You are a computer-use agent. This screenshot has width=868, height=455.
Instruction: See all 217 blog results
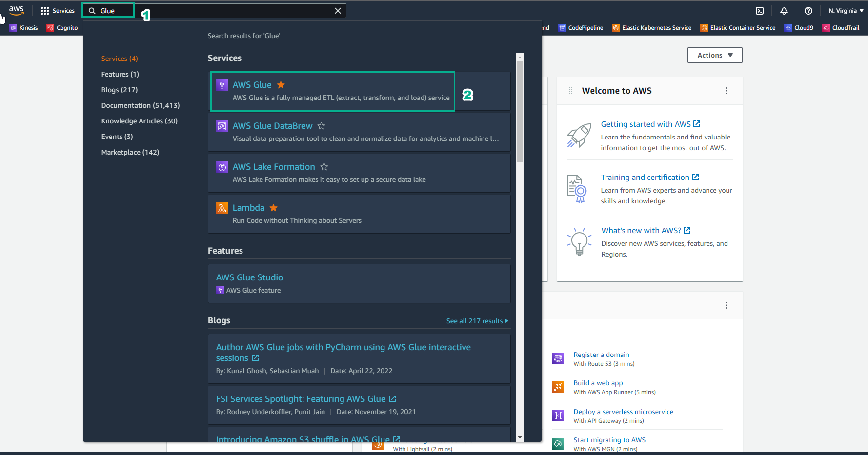477,321
